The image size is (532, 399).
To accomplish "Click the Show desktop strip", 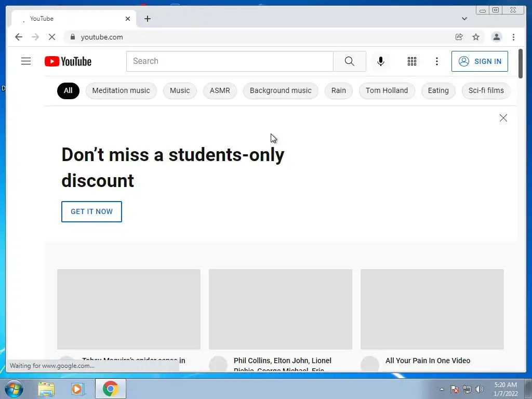I will click(x=528, y=389).
